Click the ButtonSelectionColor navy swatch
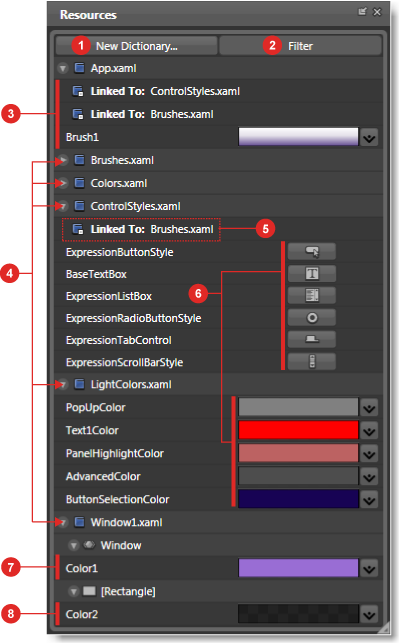Image resolution: width=399 pixels, height=643 pixels. click(x=298, y=499)
